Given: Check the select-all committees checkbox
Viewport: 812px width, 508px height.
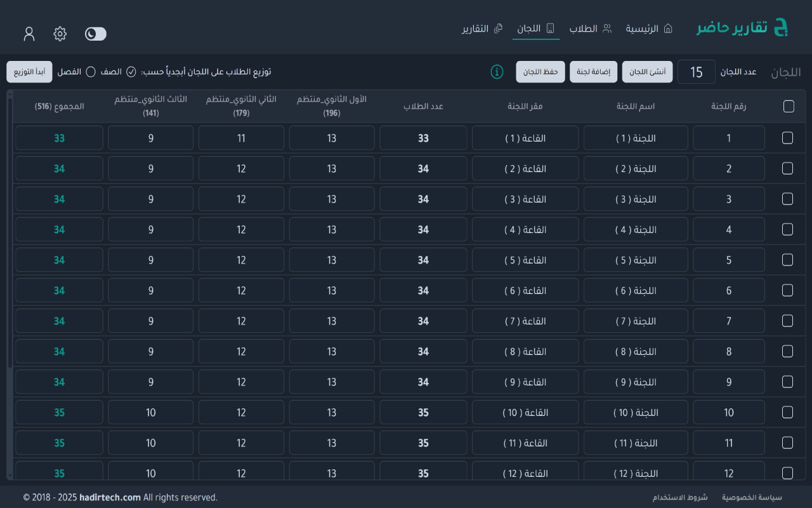Looking at the screenshot, I should (x=787, y=106).
